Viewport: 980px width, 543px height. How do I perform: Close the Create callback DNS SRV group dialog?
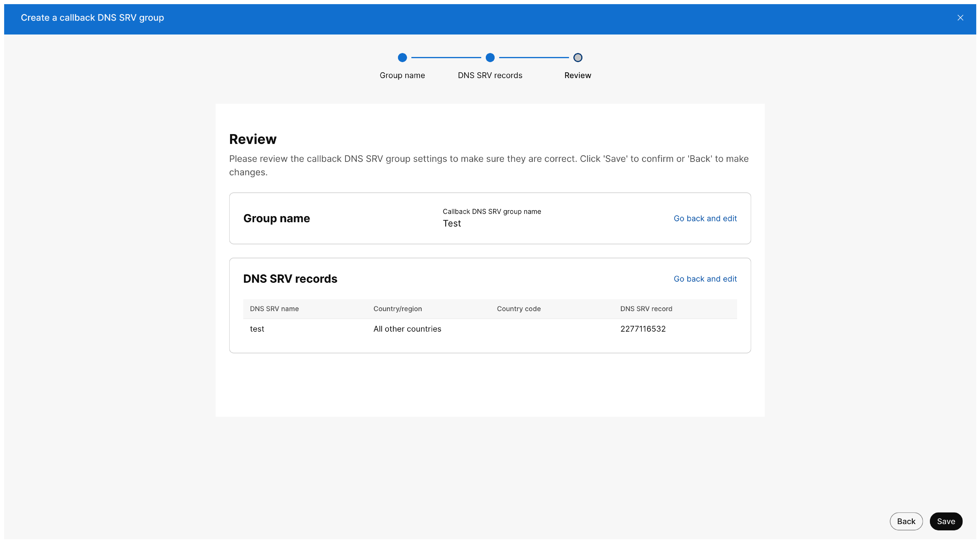point(960,18)
